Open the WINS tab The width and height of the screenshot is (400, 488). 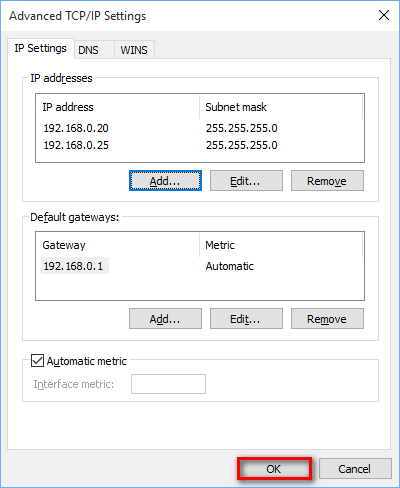tap(134, 50)
